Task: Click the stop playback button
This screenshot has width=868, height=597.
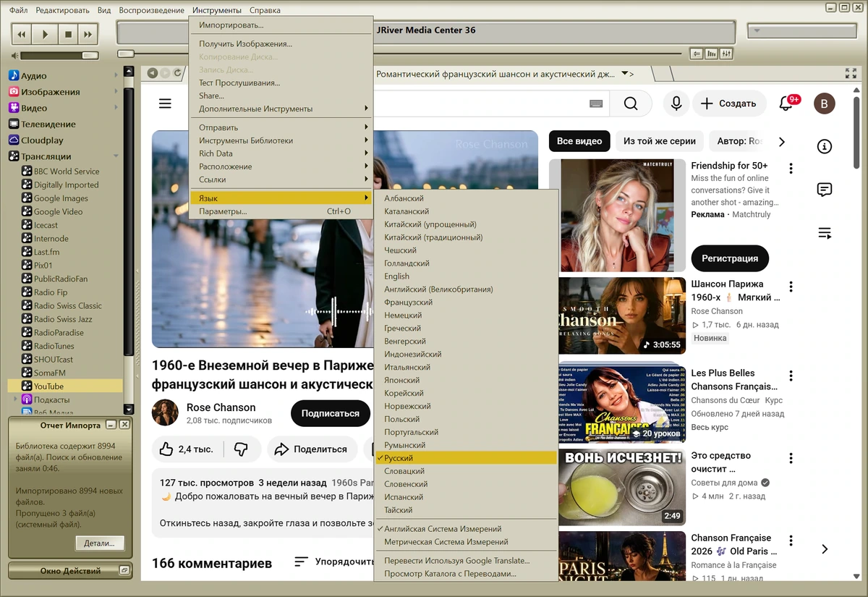Action: tap(67, 34)
